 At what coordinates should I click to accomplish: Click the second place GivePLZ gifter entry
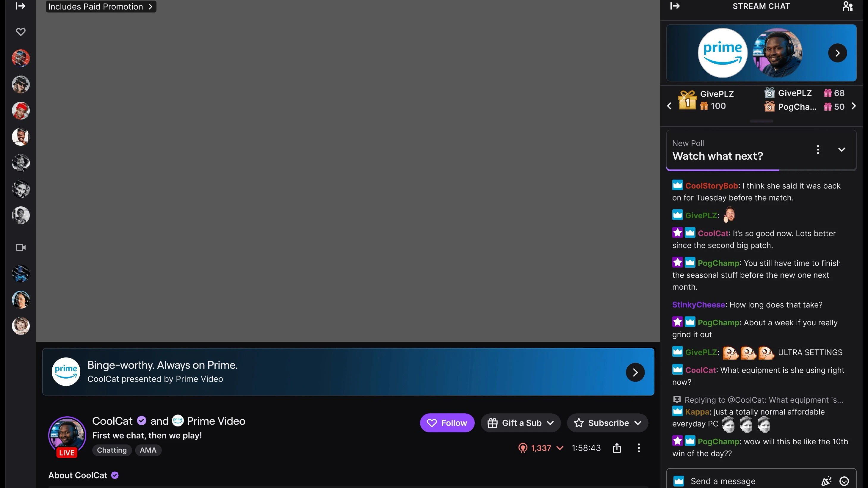(804, 93)
